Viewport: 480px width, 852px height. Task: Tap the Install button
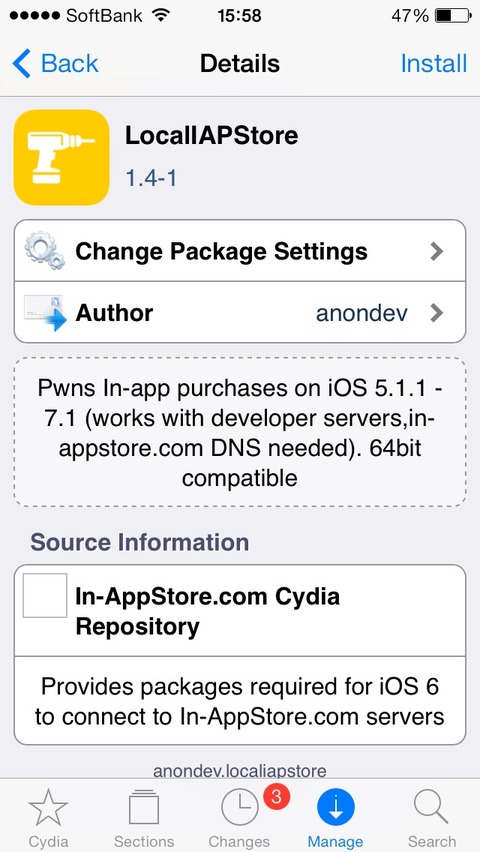point(433,64)
